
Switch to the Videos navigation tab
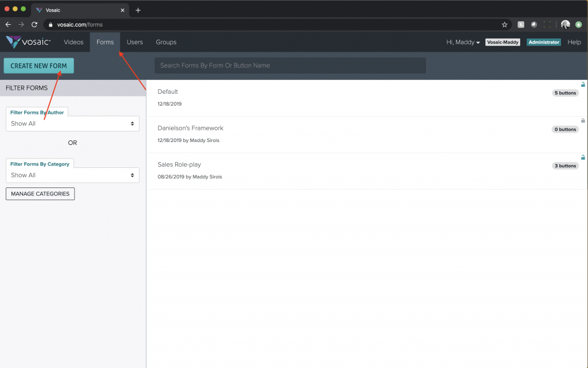point(73,42)
